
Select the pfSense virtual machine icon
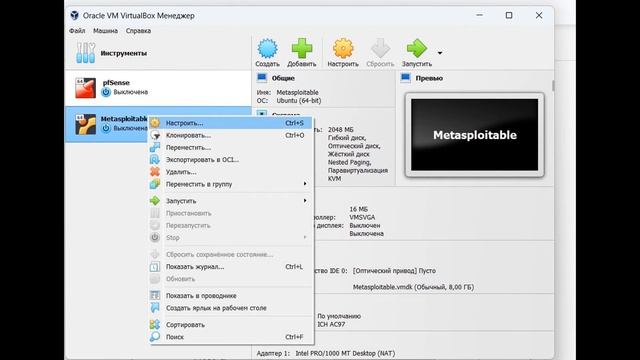85,88
